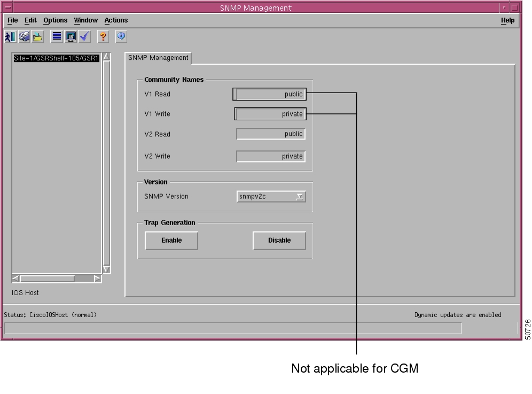Open the Help menu
The height and width of the screenshot is (394, 532).
pyautogui.click(x=507, y=20)
